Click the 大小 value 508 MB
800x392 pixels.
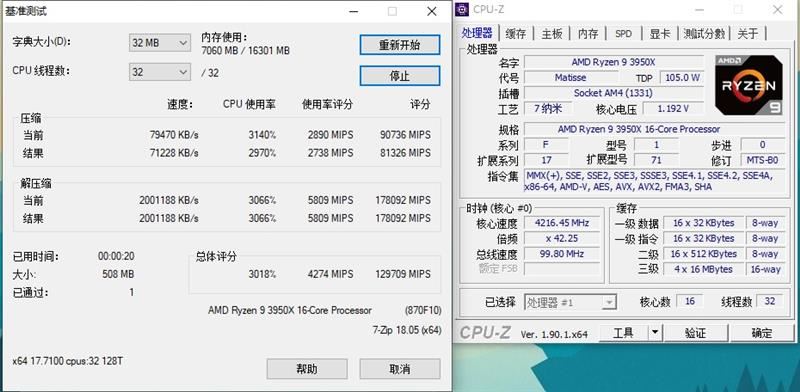coord(118,274)
